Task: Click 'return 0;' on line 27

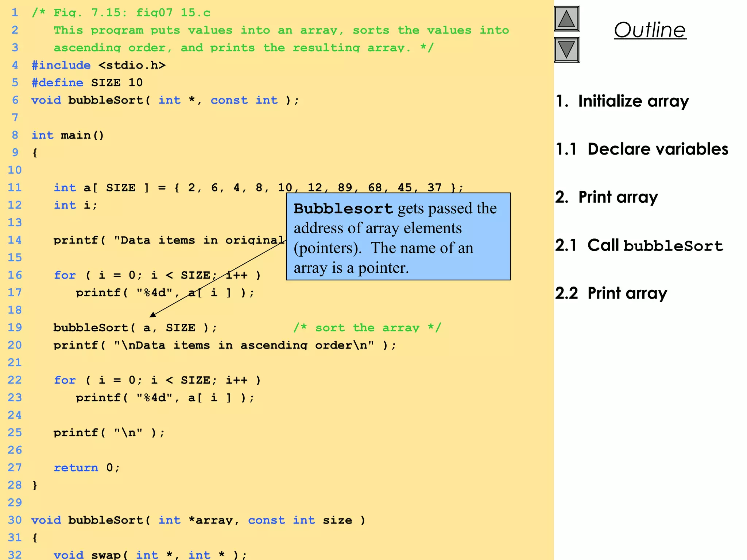Action: pos(87,468)
